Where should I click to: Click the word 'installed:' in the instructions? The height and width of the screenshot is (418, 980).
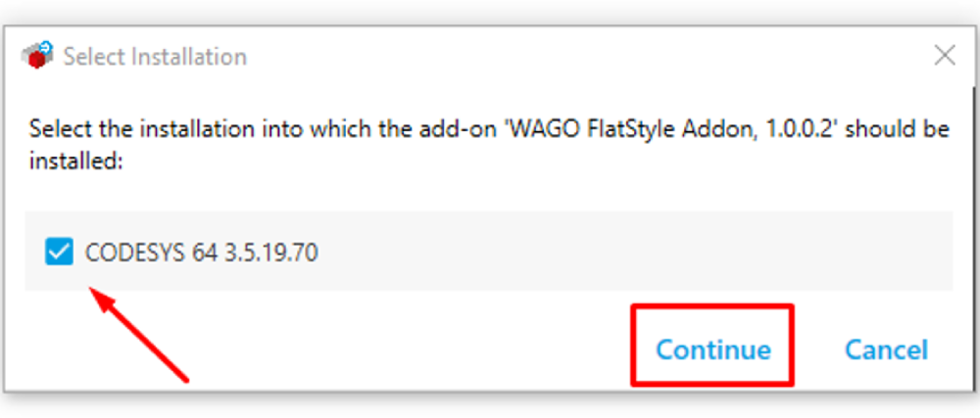pyautogui.click(x=75, y=161)
